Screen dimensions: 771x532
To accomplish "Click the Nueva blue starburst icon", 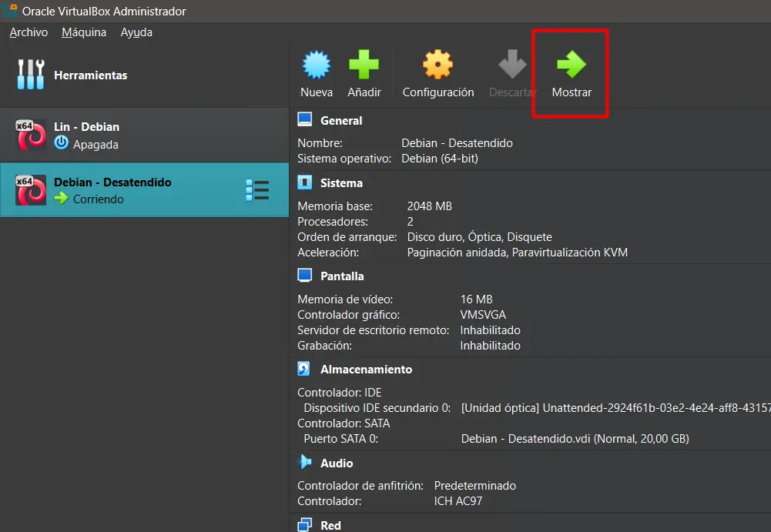I will [x=316, y=65].
